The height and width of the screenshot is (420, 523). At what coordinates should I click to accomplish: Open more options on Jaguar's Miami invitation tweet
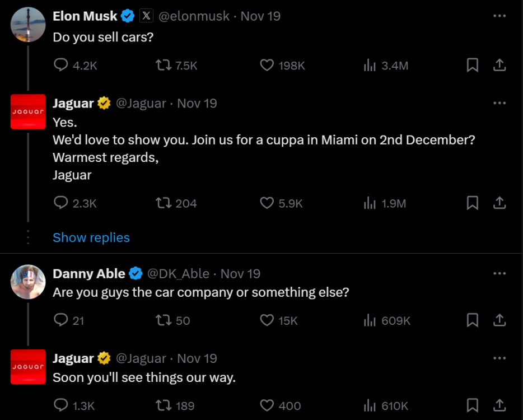[499, 104]
